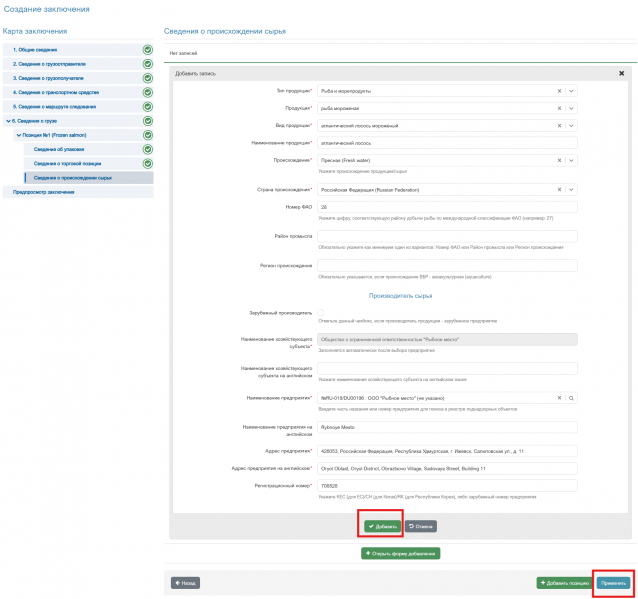Clear the 'Тип продукции' field selection
The image size is (638, 599).
tap(559, 91)
